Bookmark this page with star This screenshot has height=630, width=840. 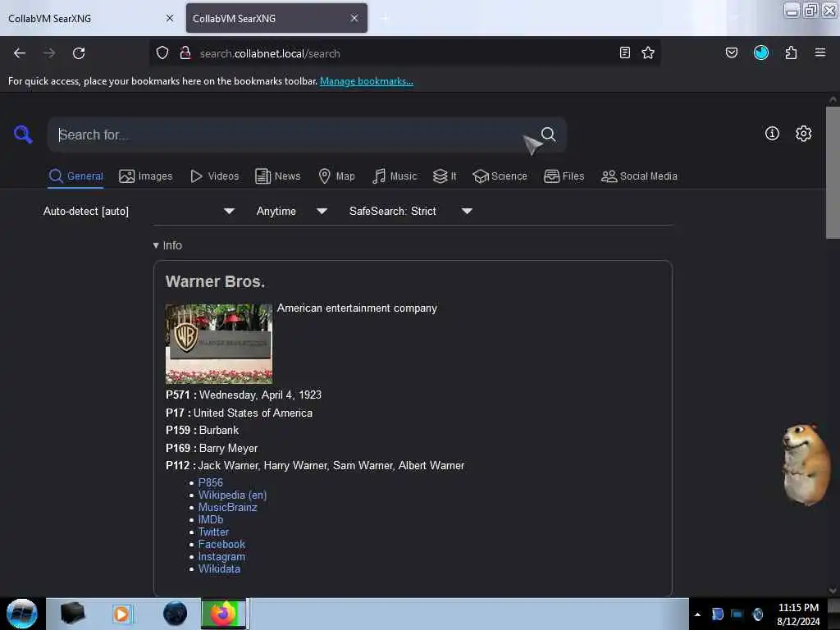tap(648, 52)
